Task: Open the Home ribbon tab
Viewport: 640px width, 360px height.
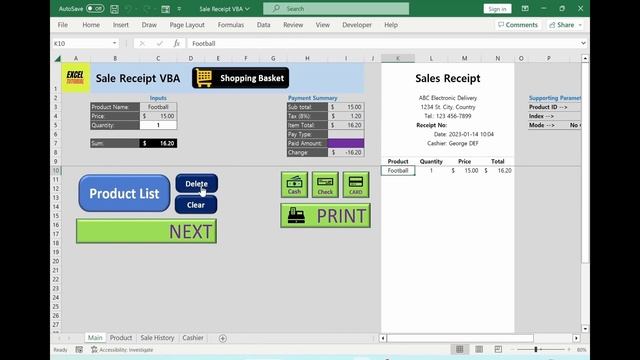Action: pyautogui.click(x=91, y=25)
